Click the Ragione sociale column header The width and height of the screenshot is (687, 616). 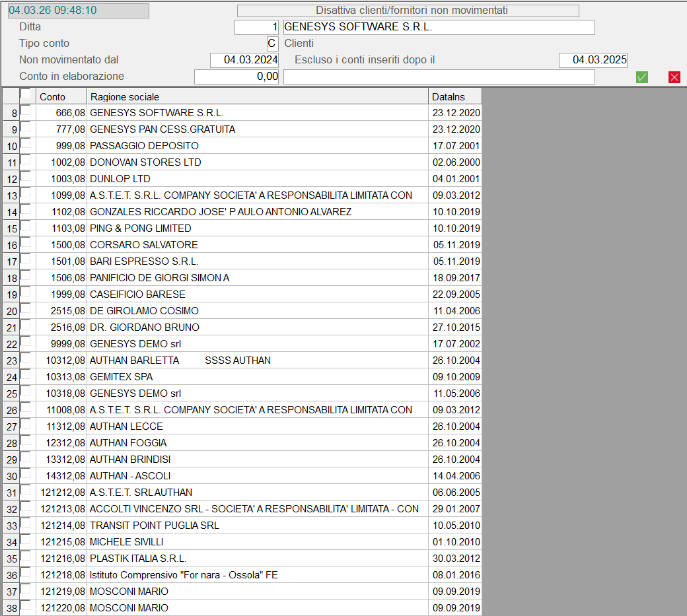tap(258, 96)
